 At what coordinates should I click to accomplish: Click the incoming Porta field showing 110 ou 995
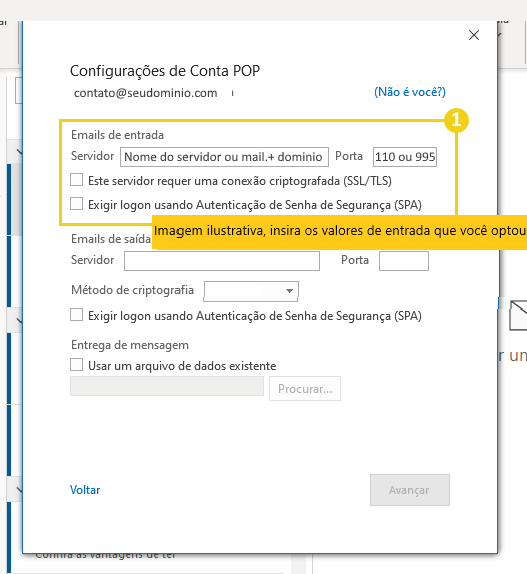tap(405, 157)
